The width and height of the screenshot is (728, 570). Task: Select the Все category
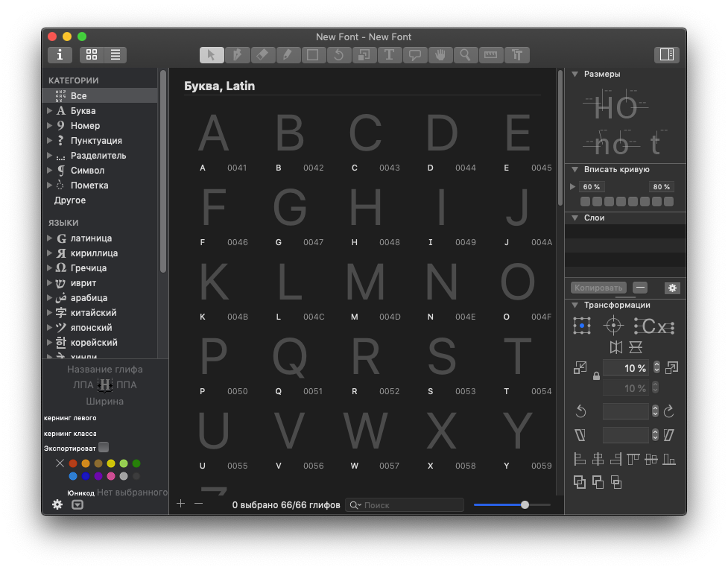tap(79, 96)
